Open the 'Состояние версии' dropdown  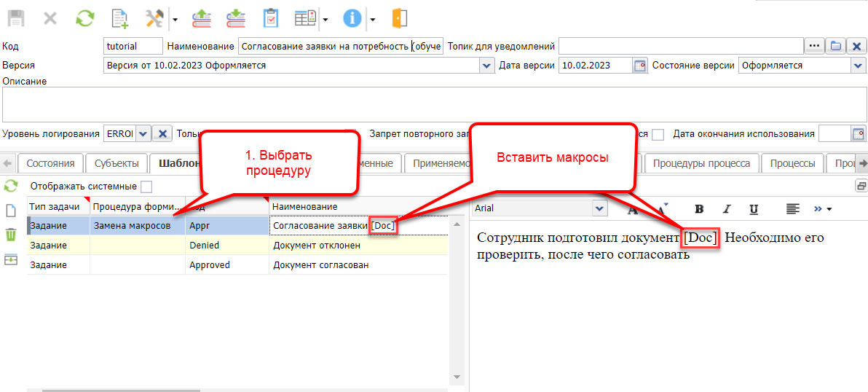(857, 66)
